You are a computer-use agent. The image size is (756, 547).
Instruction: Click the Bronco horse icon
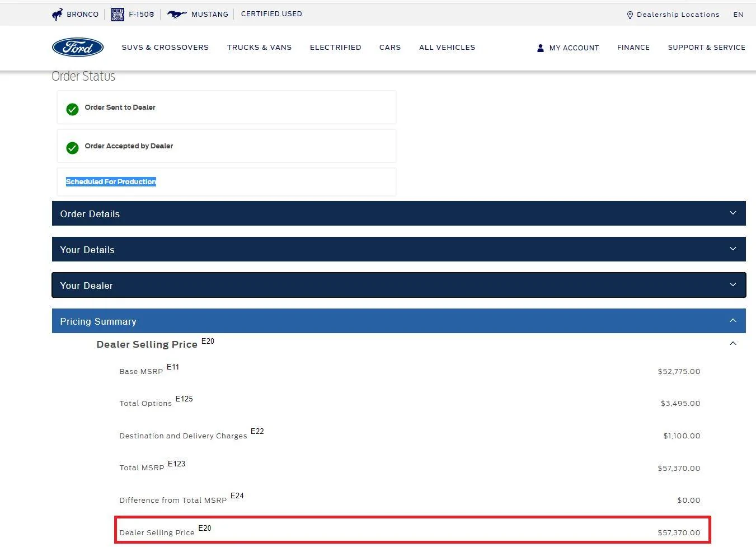coord(57,15)
